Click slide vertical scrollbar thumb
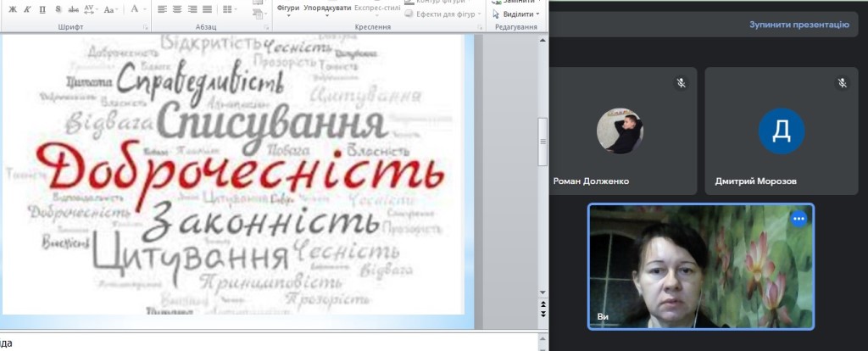 point(543,142)
